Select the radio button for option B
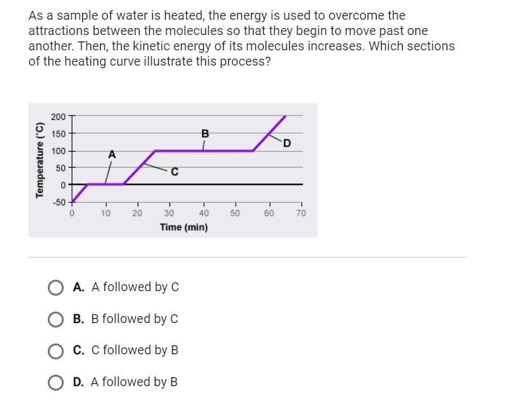532x404 pixels. click(56, 319)
